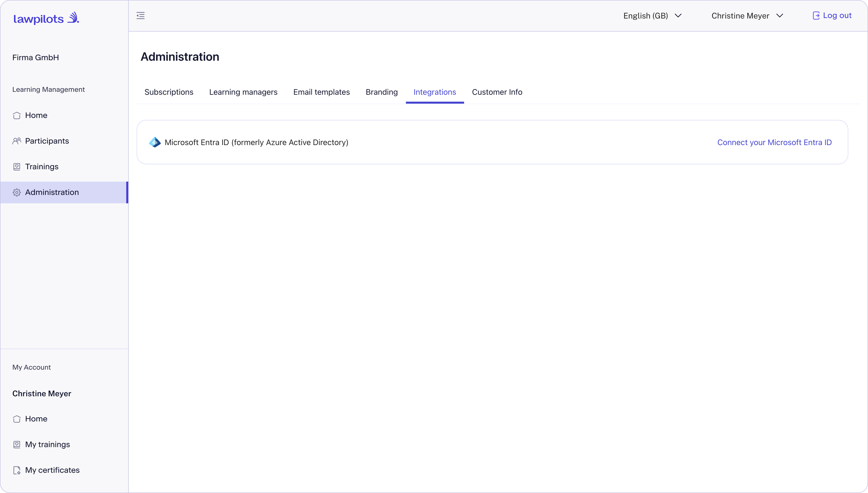Open the Customer Info tab
This screenshot has width=868, height=493.
coord(497,92)
